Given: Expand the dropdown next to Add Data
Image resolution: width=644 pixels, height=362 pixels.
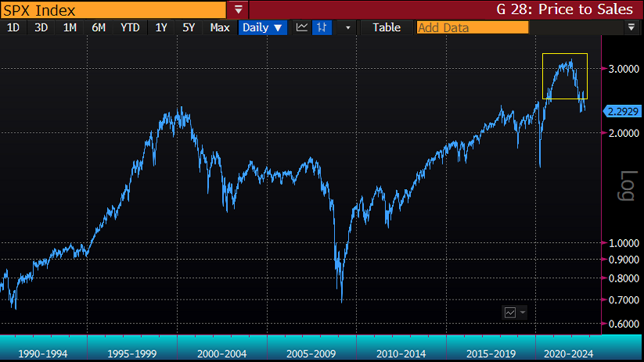Looking at the screenshot, I should [x=631, y=27].
